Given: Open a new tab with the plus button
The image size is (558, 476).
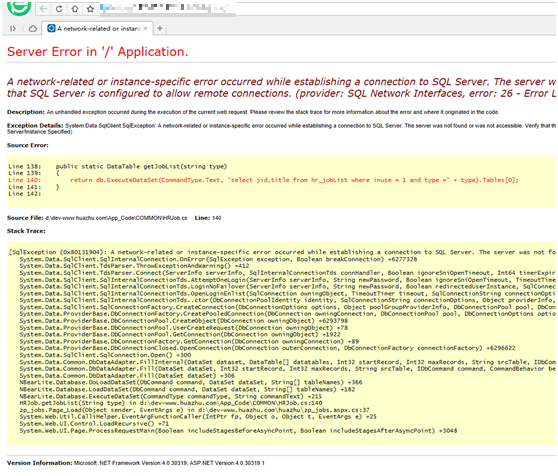Looking at the screenshot, I should pos(160,28).
